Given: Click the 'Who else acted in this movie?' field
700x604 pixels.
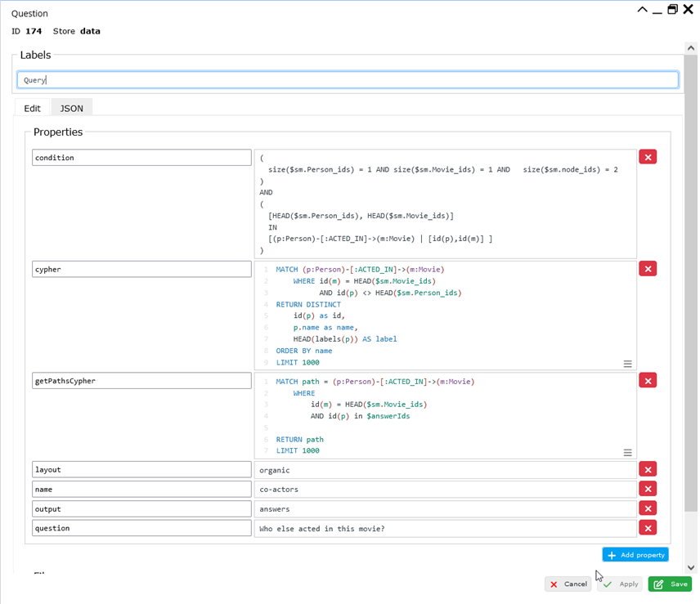Looking at the screenshot, I should (x=445, y=529).
